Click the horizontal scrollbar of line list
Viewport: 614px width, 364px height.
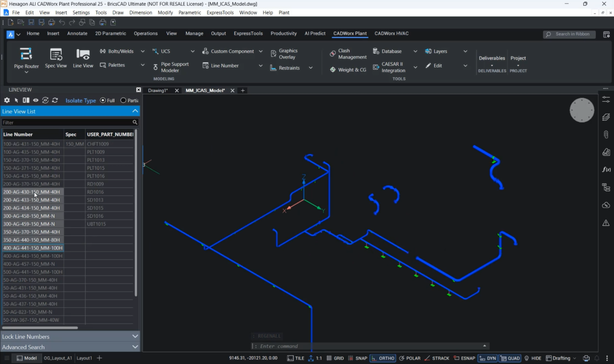40,328
